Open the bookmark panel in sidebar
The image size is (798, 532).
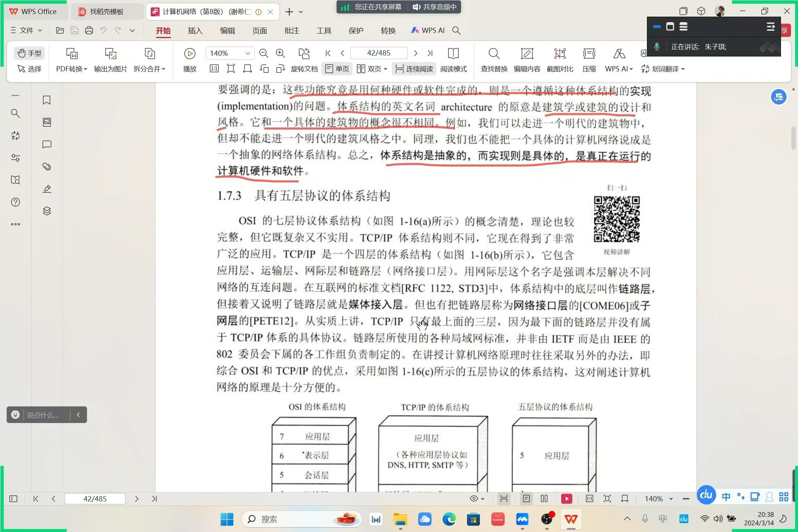(x=47, y=100)
